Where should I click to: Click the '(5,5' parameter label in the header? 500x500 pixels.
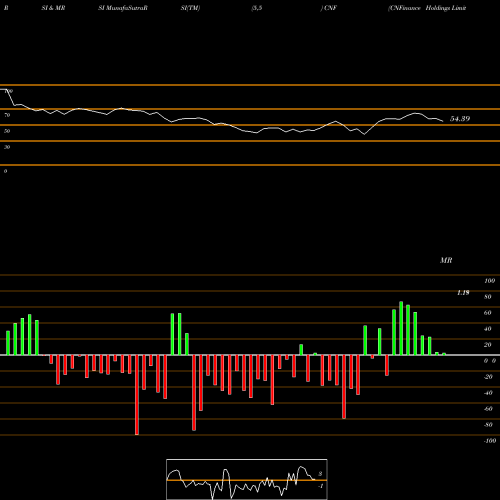click(x=257, y=8)
